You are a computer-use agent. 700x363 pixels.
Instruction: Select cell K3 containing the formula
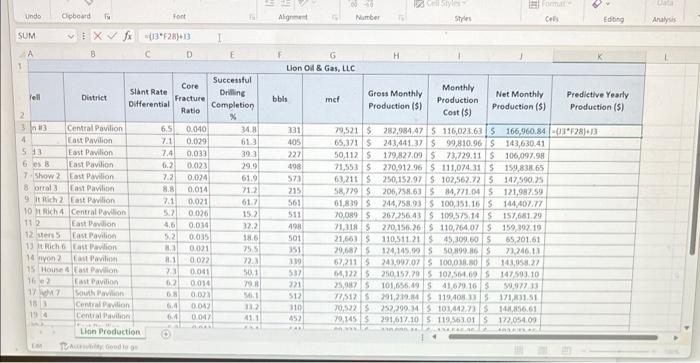click(596, 131)
